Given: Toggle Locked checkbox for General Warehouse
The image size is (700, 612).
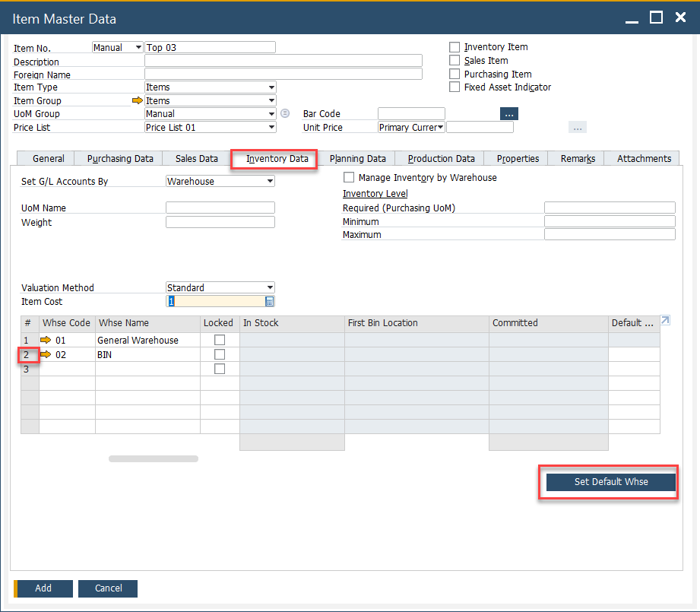Looking at the screenshot, I should click(x=220, y=340).
